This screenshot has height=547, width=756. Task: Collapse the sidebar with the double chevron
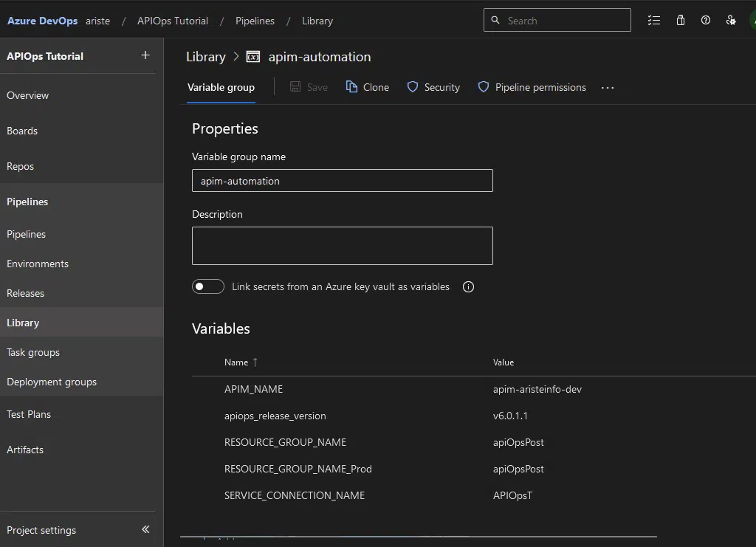point(145,529)
